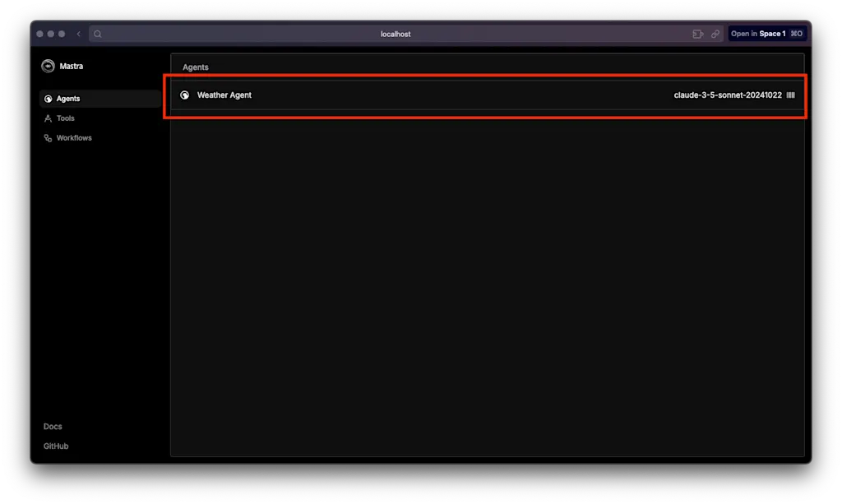Viewport: 842px width, 504px height.
Task: Click the Agents panel heading
Action: click(x=196, y=67)
